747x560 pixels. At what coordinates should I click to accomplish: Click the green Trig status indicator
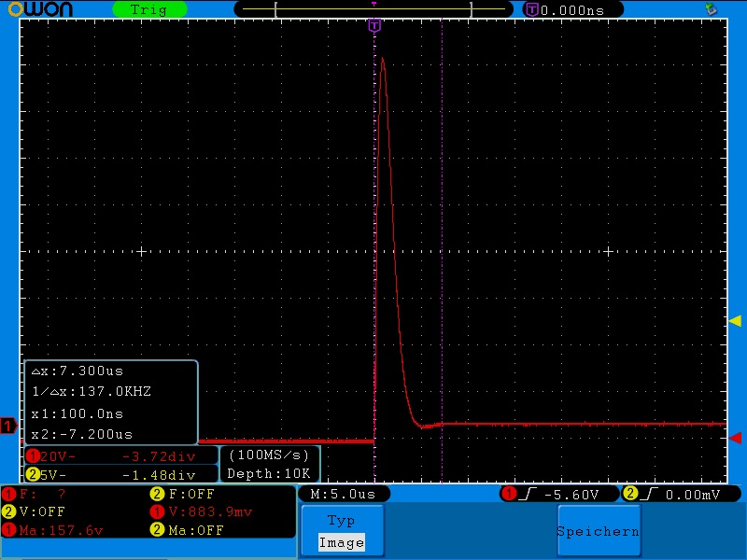click(148, 9)
